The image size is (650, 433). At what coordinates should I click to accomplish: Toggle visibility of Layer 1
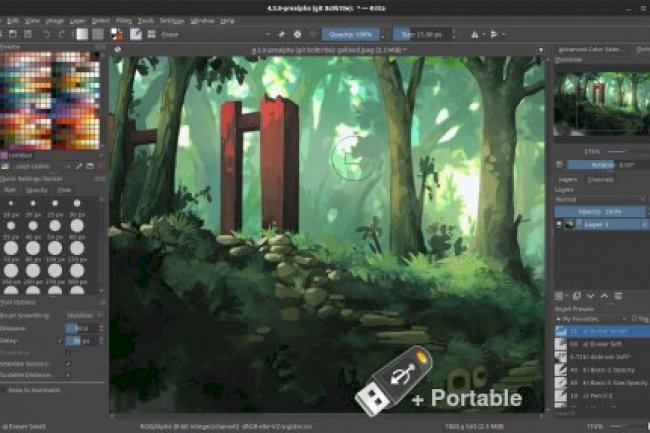[560, 226]
